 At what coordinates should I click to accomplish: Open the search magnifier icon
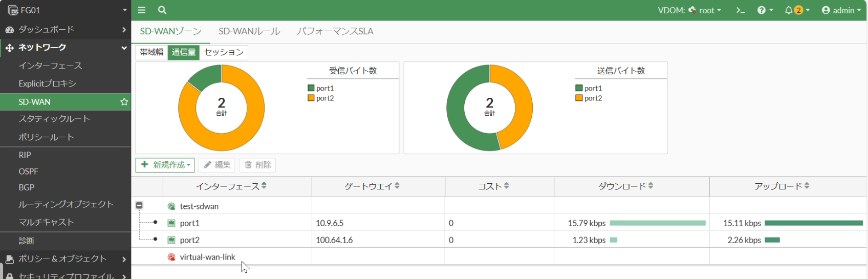(x=162, y=10)
